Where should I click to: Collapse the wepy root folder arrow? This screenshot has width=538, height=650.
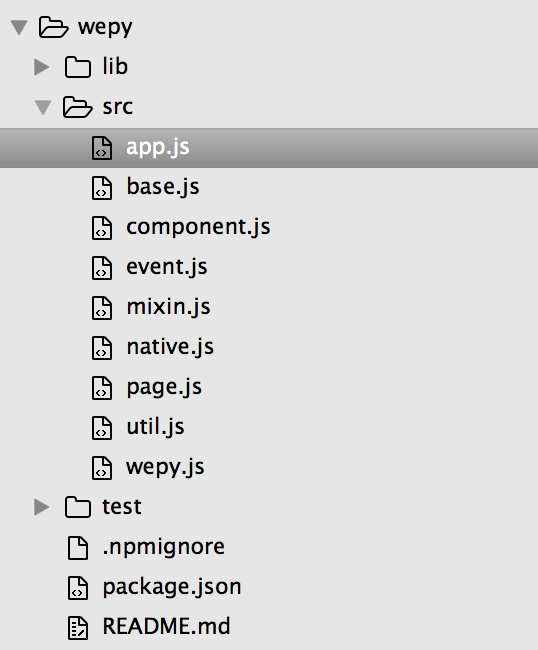(x=19, y=27)
